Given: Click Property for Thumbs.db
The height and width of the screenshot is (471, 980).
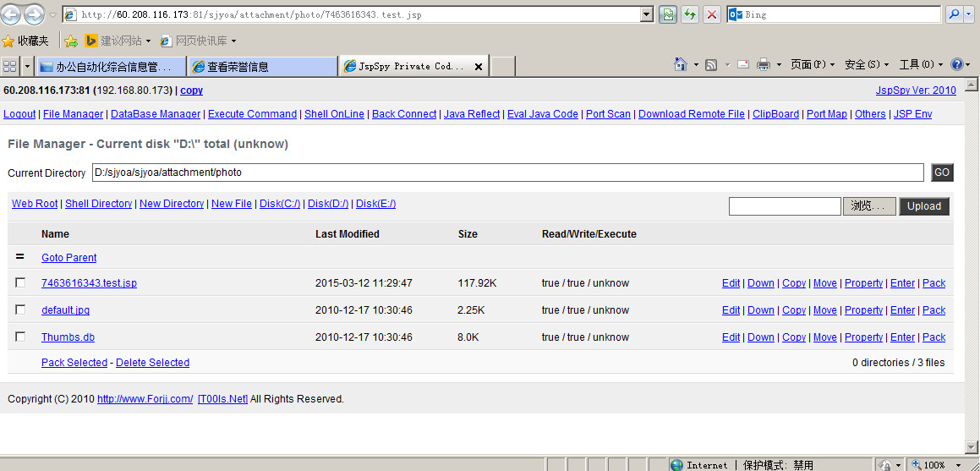Looking at the screenshot, I should click(x=864, y=337).
